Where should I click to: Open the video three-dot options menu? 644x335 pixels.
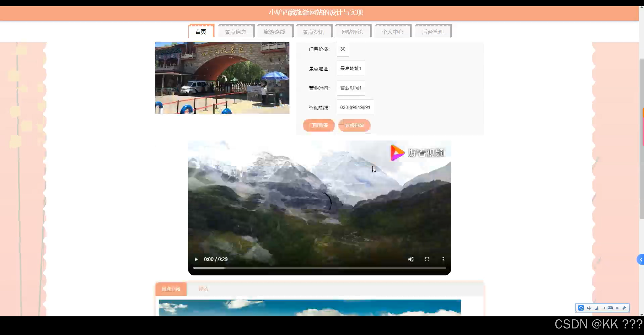(443, 259)
